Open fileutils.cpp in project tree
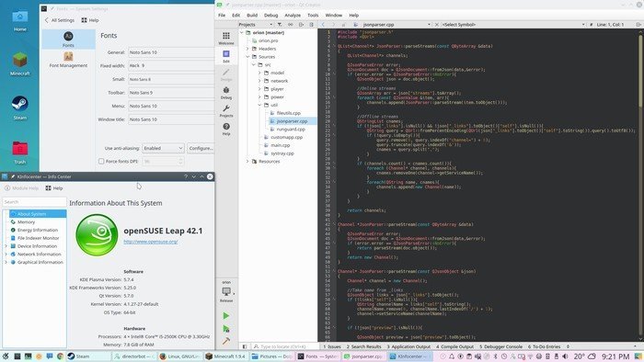 [288, 113]
